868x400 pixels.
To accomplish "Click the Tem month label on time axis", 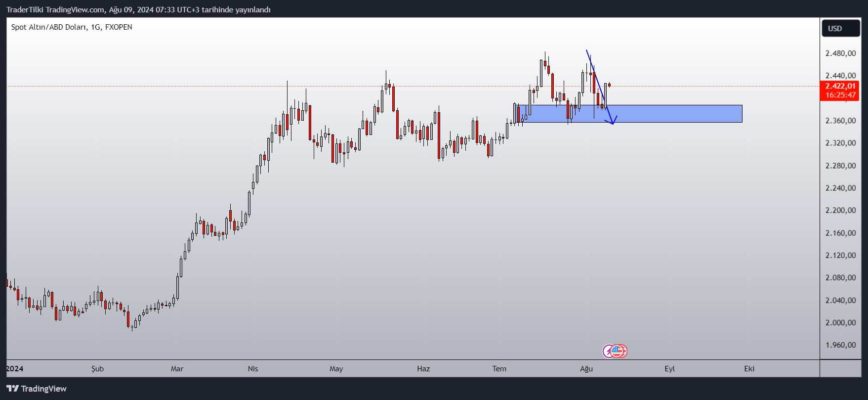I will point(499,369).
